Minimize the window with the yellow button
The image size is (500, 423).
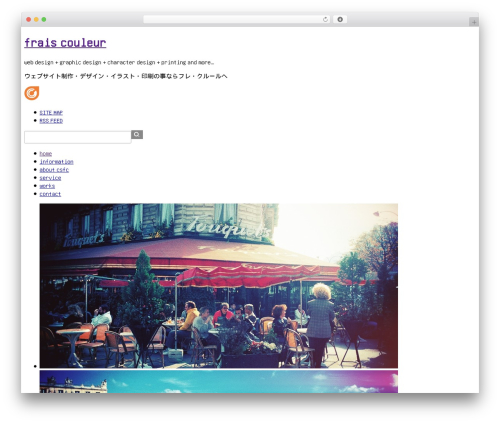click(x=36, y=19)
